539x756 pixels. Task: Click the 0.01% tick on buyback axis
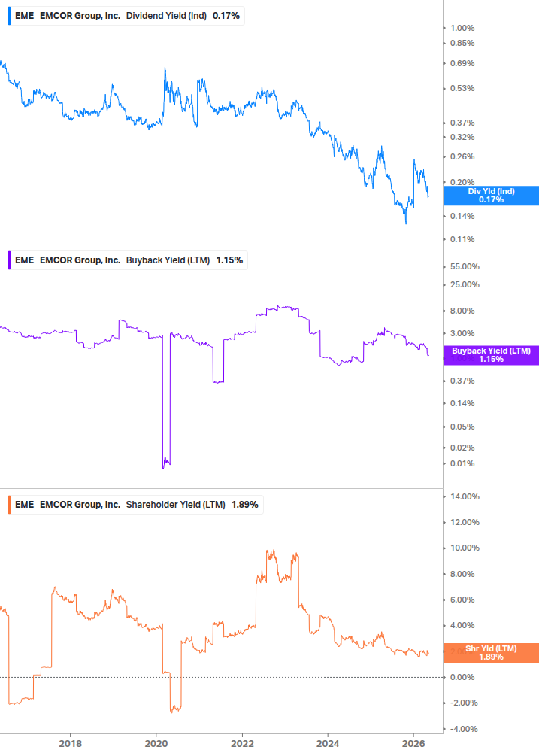coord(462,464)
